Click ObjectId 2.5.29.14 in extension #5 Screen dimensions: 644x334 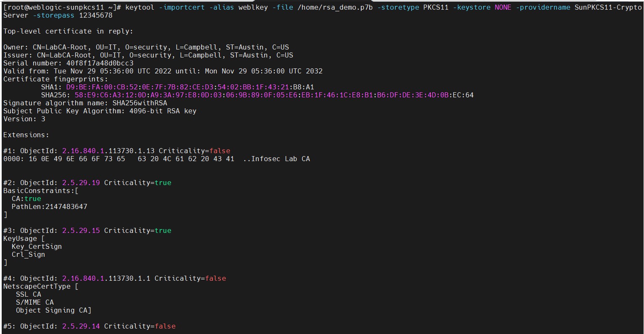tap(81, 326)
